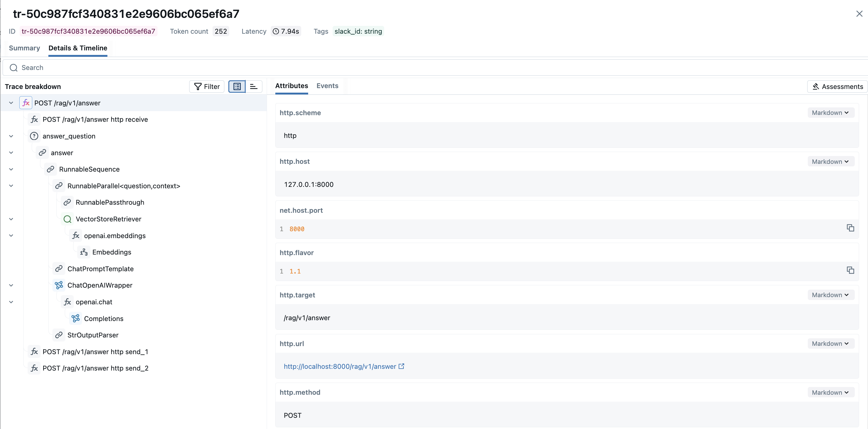Toggle the list view mode beside Filter
The height and width of the screenshot is (429, 868).
(236, 86)
